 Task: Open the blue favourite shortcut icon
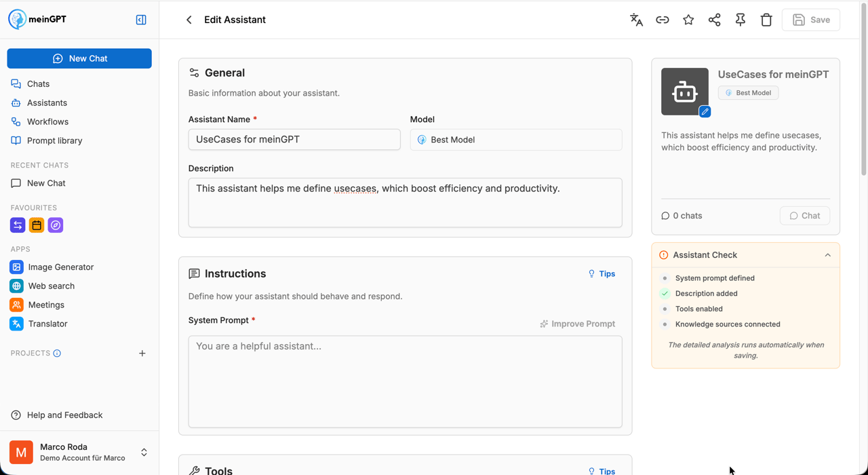18,225
